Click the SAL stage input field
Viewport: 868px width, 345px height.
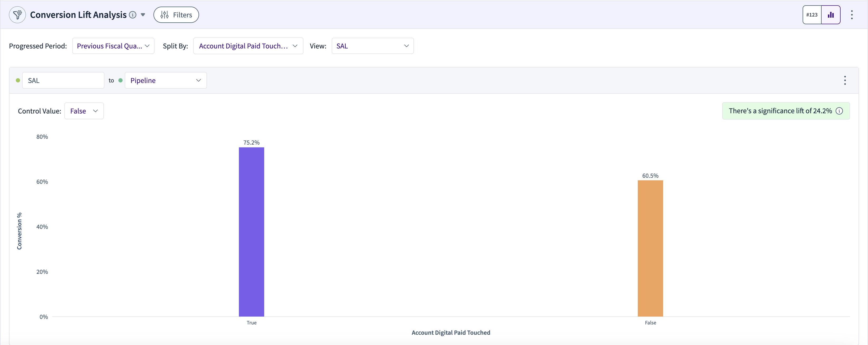[x=63, y=80]
